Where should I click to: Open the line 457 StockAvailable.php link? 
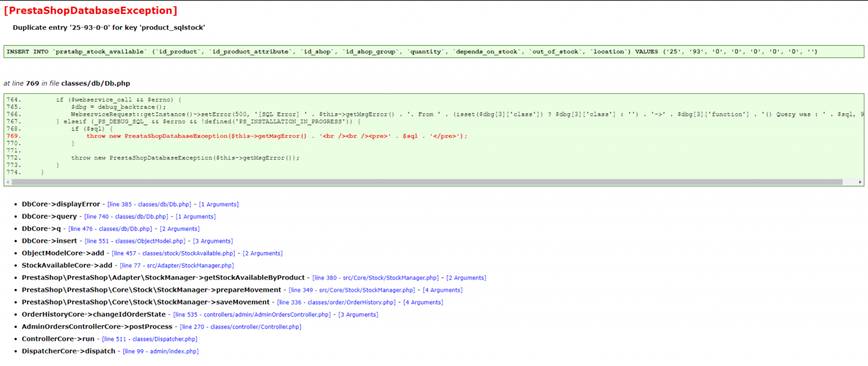pos(174,253)
